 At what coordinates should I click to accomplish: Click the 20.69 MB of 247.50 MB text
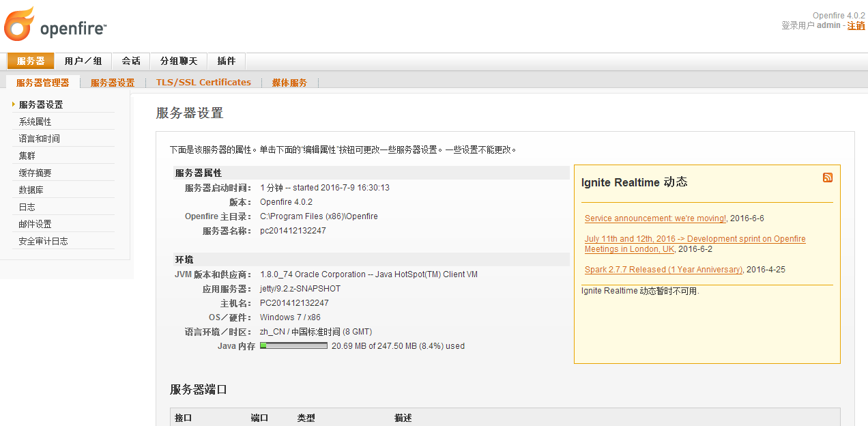398,346
